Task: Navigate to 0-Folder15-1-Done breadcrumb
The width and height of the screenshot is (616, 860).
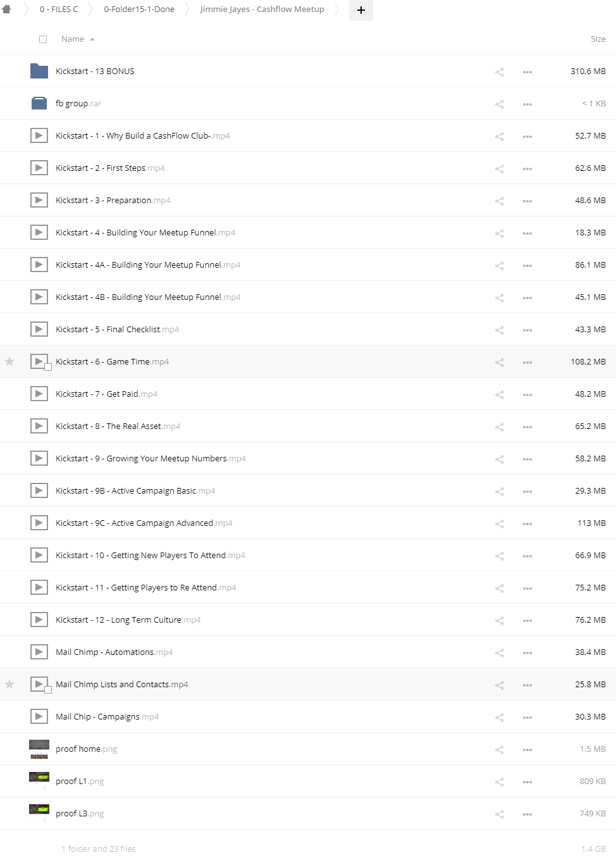Action: 139,9
